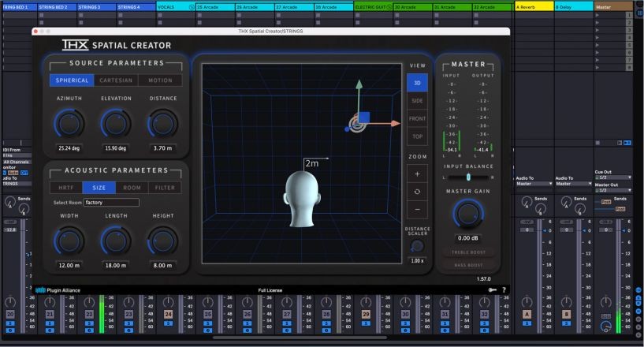644x347 pixels.
Task: Click the zoom in plus button
Action: pos(417,173)
